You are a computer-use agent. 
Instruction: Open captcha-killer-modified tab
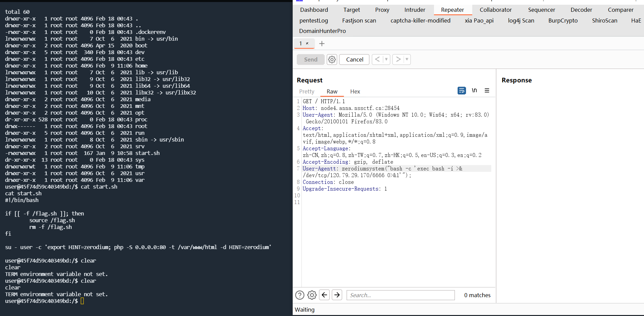[420, 21]
